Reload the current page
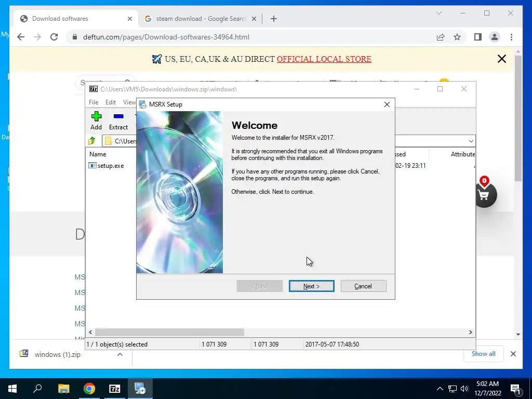The width and height of the screenshot is (532, 399). tap(54, 37)
